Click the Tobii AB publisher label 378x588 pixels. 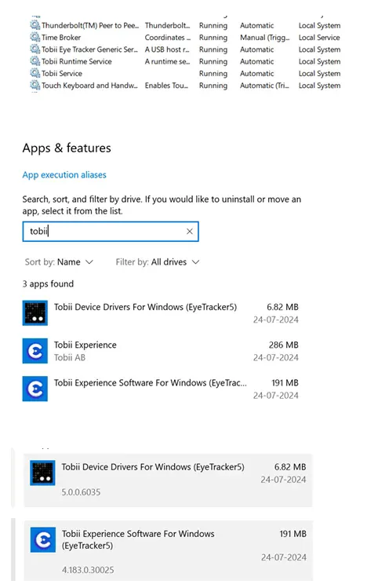70,357
